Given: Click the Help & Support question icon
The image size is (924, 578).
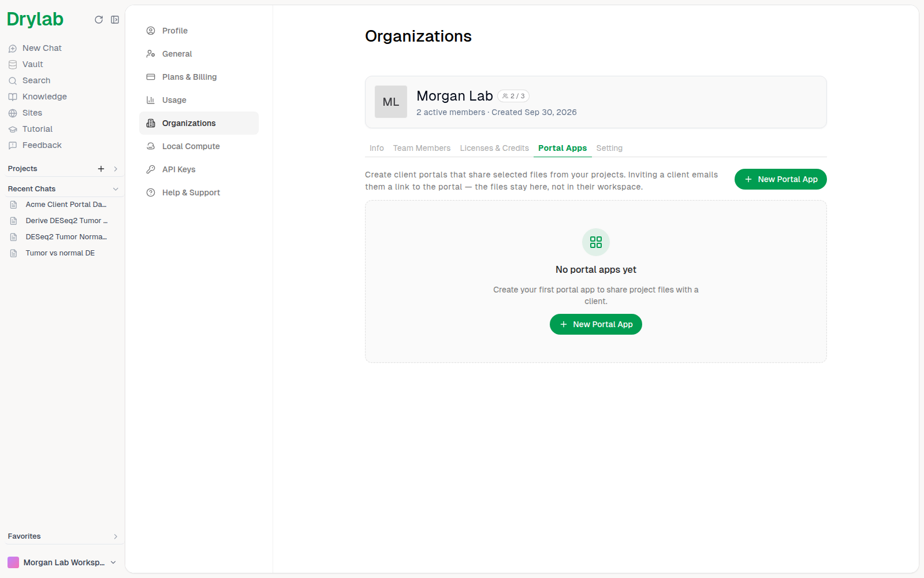Looking at the screenshot, I should [151, 192].
